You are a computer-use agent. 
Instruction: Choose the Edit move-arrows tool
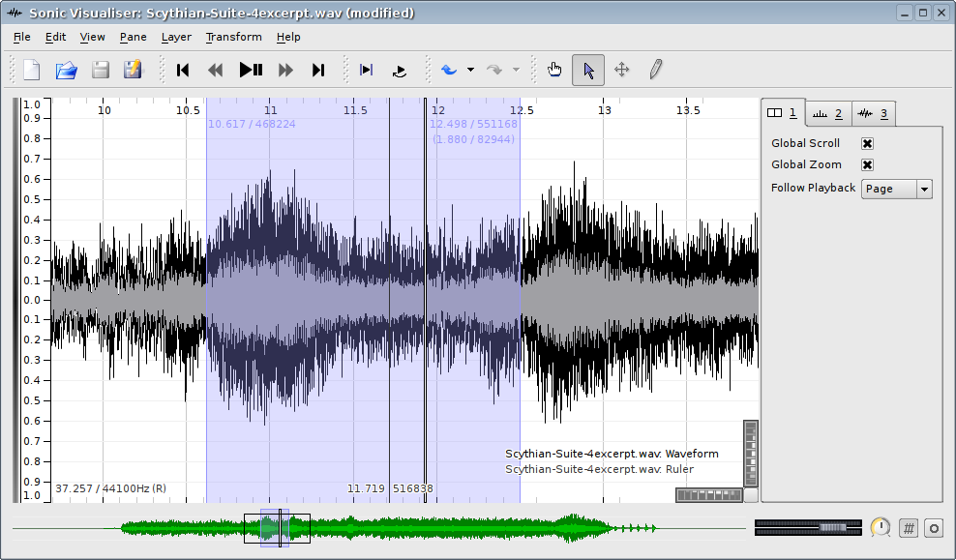click(622, 70)
